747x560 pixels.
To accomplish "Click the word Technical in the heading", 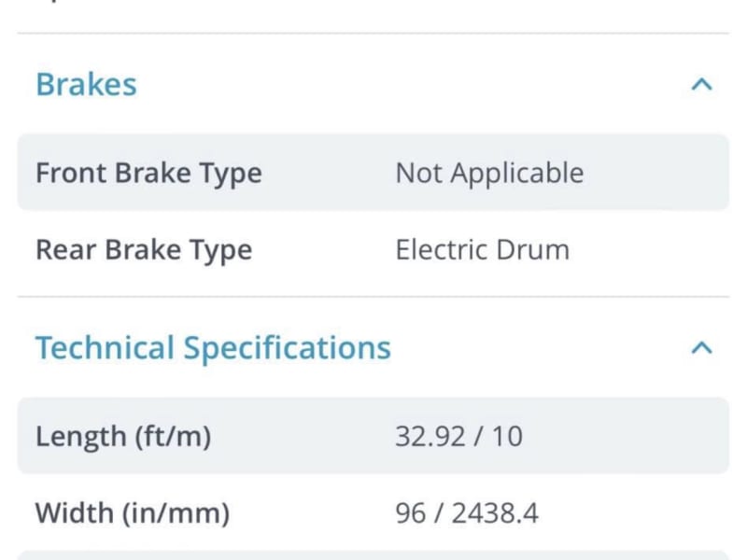I will point(105,347).
